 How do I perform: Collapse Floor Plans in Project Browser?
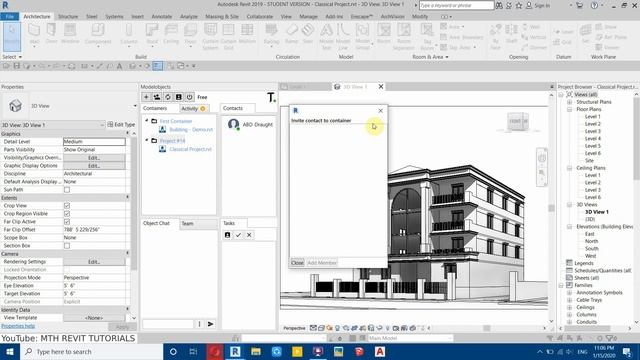point(569,109)
